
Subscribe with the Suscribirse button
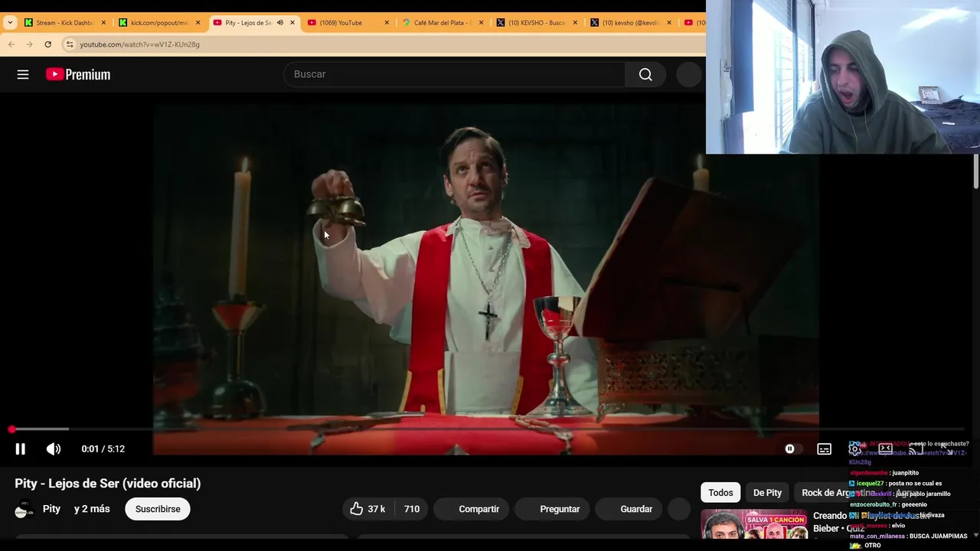tap(158, 509)
